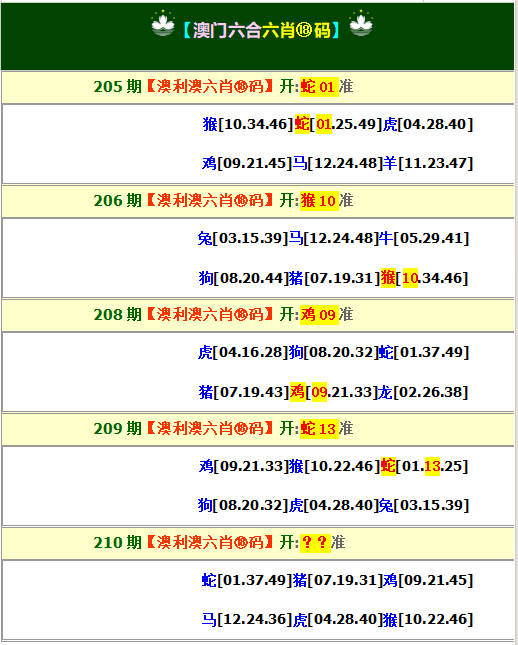Viewport: 518px width, 645px height.
Task: Click 牛[05.29.41] entry in period 206
Action: (424, 238)
